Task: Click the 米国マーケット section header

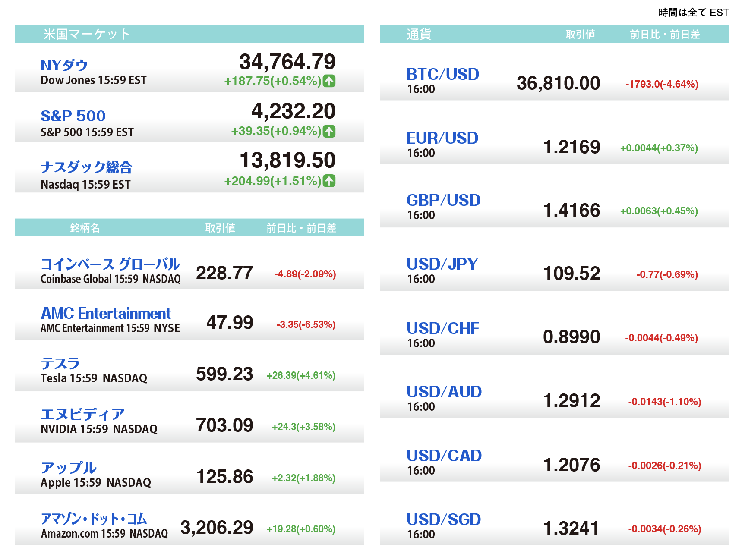Action: [x=86, y=34]
